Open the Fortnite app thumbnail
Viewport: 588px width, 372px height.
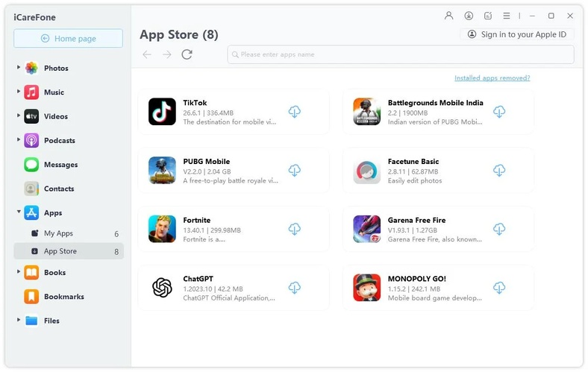pyautogui.click(x=162, y=229)
